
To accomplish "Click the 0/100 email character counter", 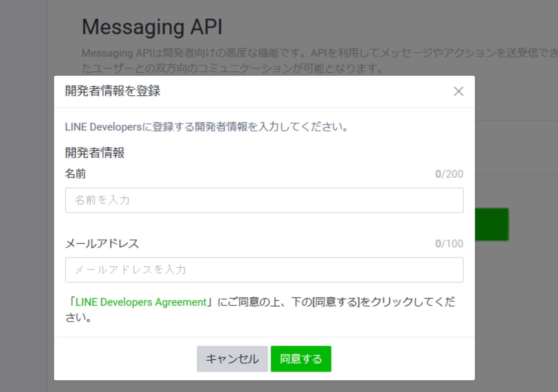I will pyautogui.click(x=449, y=244).
